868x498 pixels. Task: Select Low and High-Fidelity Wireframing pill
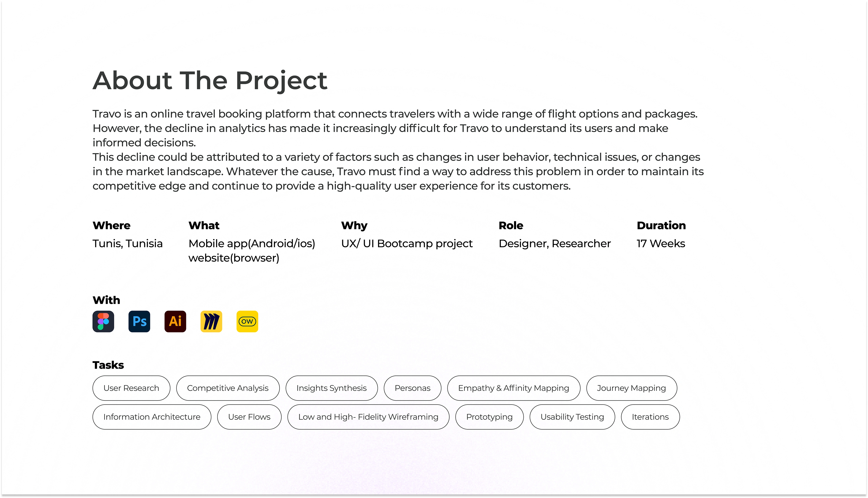[368, 417]
